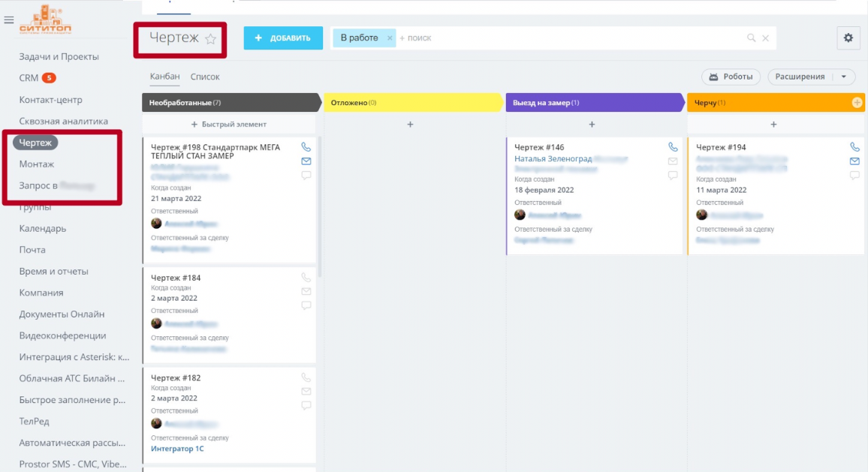Select Необработанные column header
Viewport: 868px width, 472px height.
tap(231, 102)
